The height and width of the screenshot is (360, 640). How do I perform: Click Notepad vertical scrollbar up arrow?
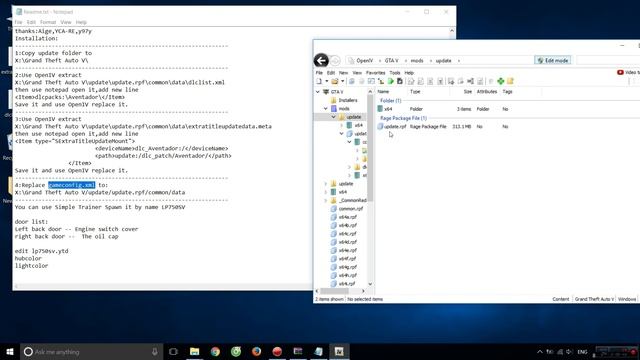[x=452, y=31]
